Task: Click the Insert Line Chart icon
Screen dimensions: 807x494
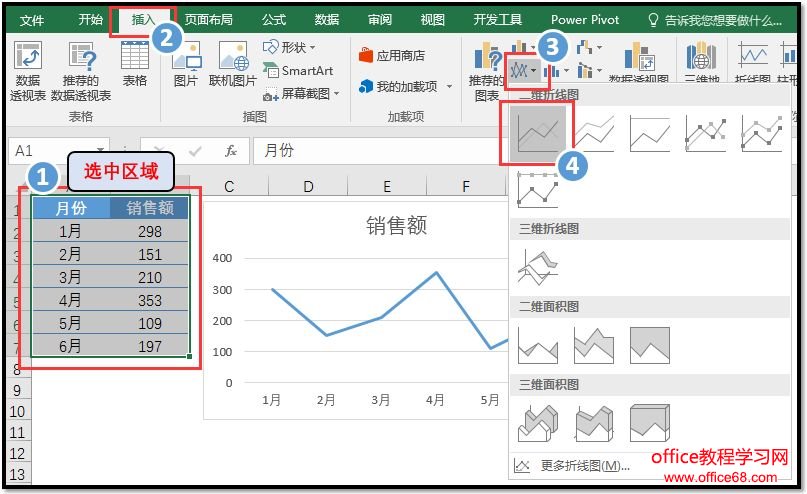Action: [519, 70]
